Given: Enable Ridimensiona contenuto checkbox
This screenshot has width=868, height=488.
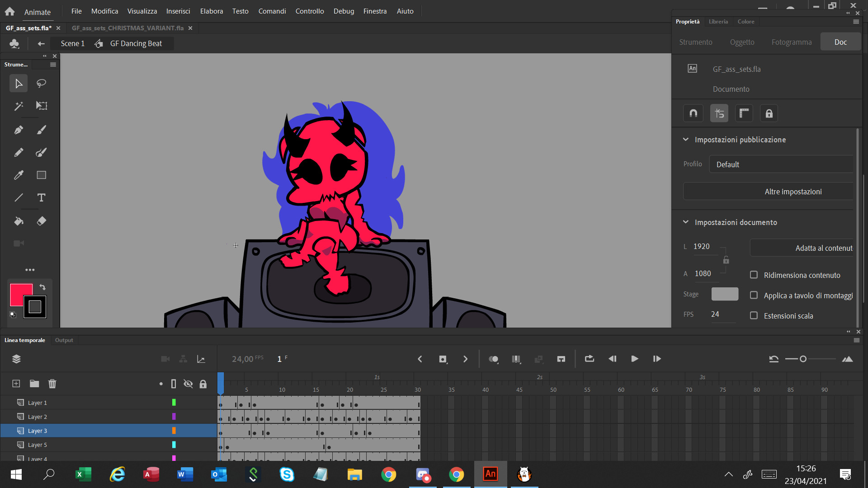Looking at the screenshot, I should pyautogui.click(x=754, y=275).
